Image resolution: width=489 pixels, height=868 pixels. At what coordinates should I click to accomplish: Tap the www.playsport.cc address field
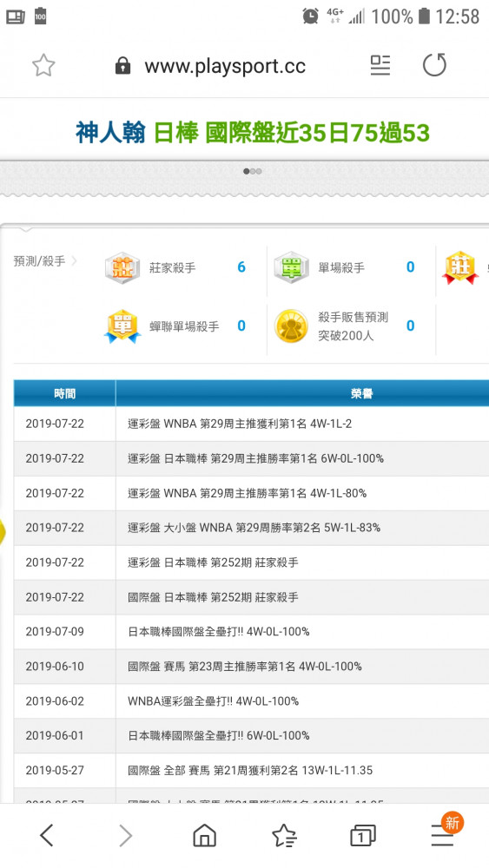[225, 67]
